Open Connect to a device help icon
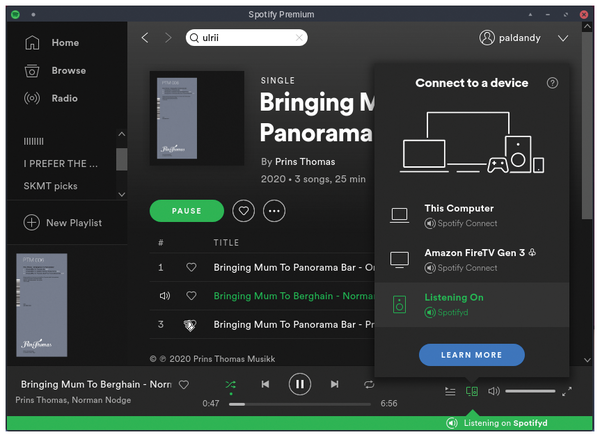 (x=552, y=83)
